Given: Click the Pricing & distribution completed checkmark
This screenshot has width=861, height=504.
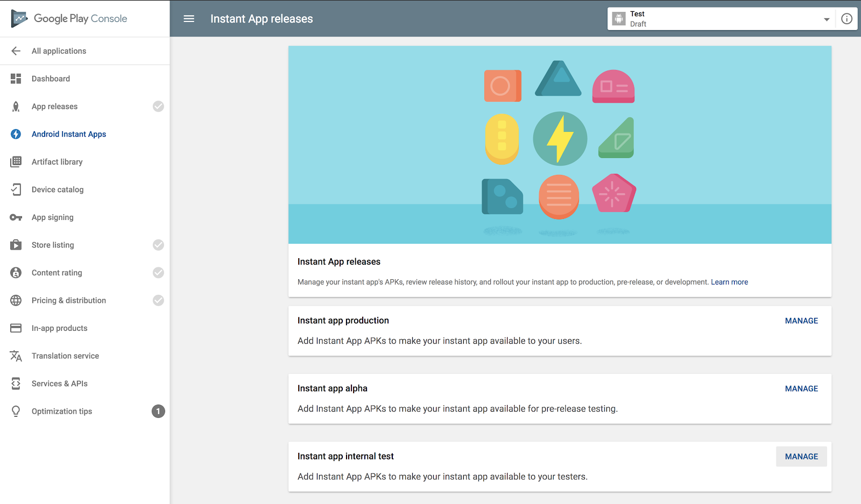Looking at the screenshot, I should tap(158, 300).
